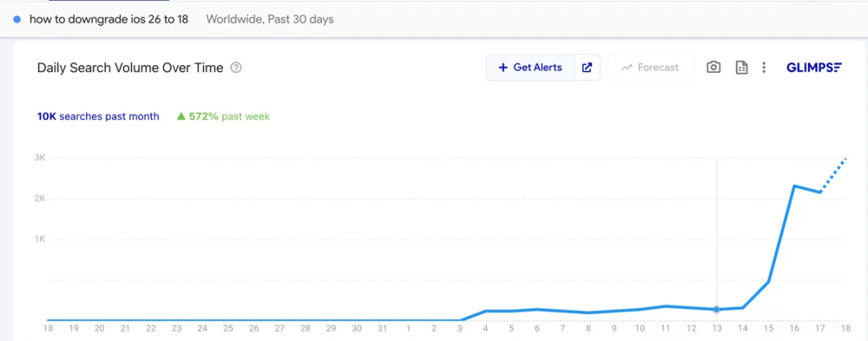The height and width of the screenshot is (341, 868).
Task: Click the highlighted data point on day 13
Action: coord(716,309)
